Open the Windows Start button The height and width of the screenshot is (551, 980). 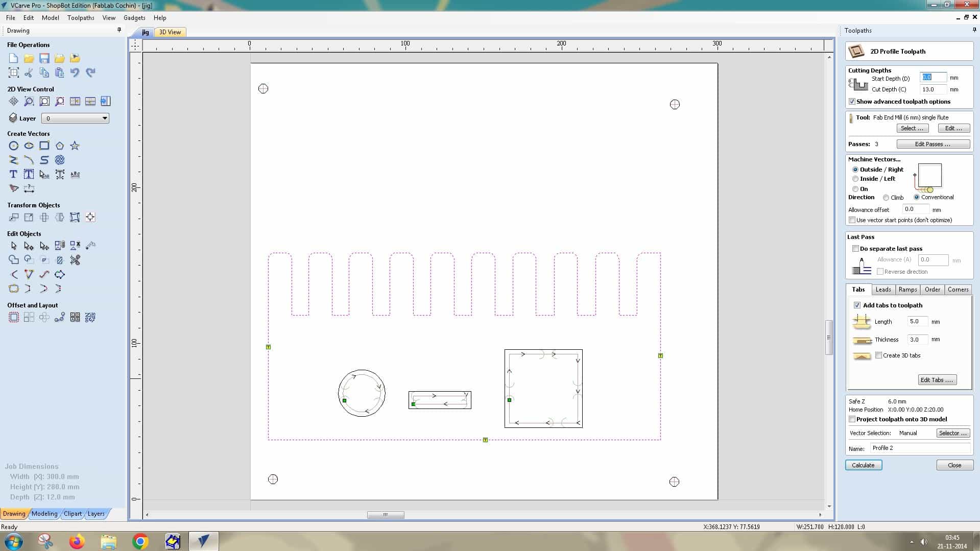13,541
